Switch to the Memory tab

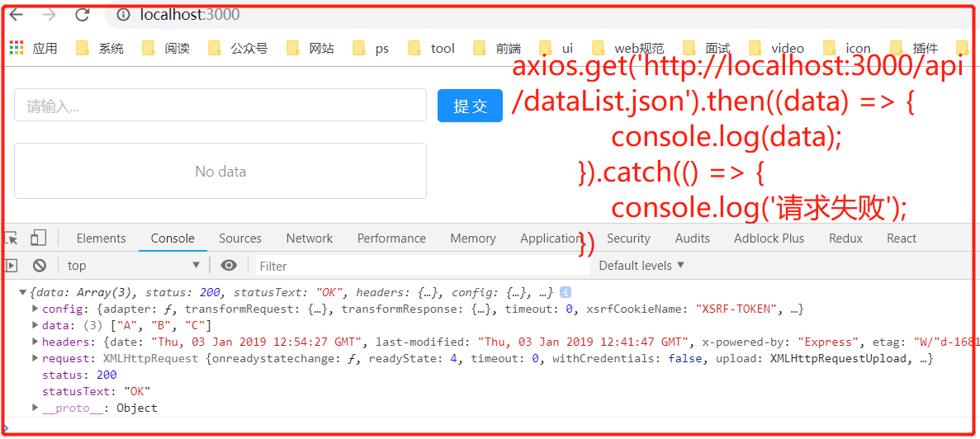tap(473, 238)
